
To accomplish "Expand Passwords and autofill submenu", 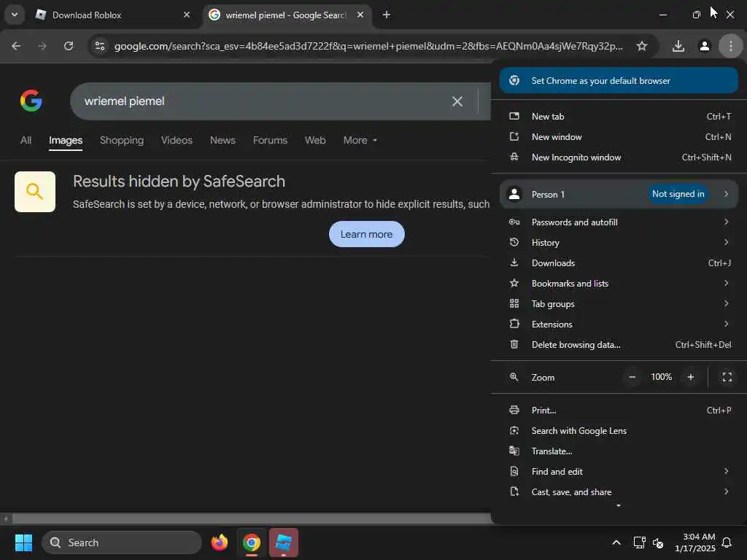I will click(x=619, y=222).
